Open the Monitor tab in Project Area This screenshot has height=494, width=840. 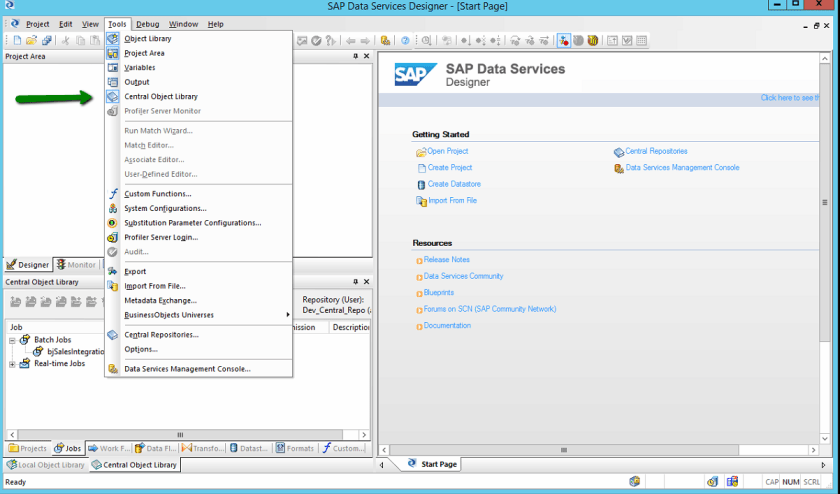pyautogui.click(x=76, y=265)
